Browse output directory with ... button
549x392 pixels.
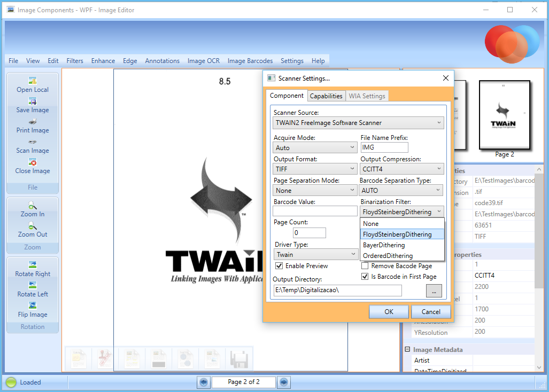coord(434,291)
